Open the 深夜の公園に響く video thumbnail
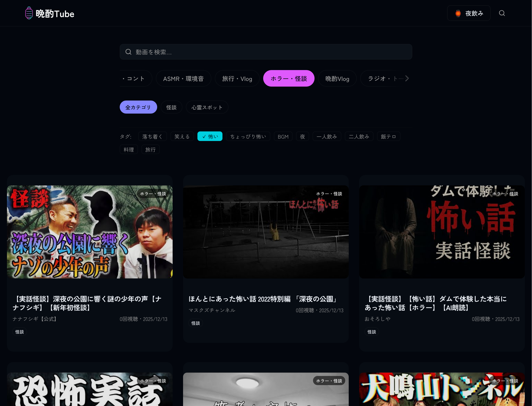Viewport: 532px width, 406px height. pos(90,232)
